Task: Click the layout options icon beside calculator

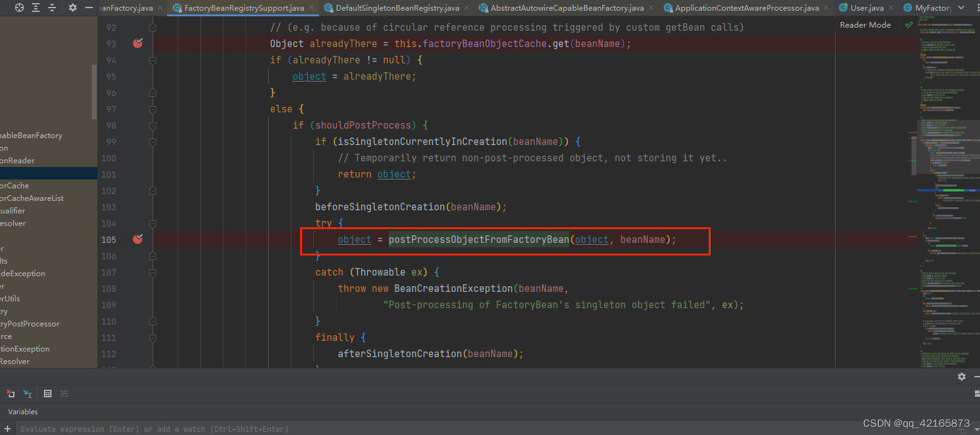Action: 64,394
